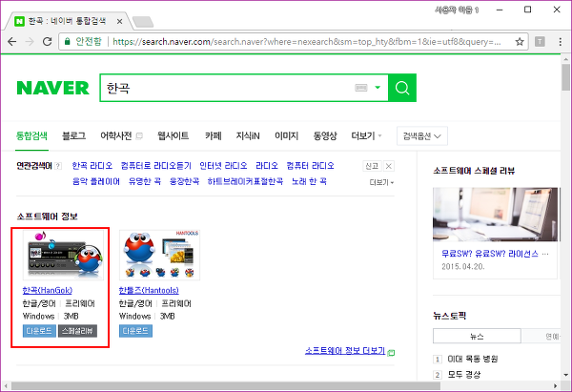Screen dimensions: 572x392
Task: Open the 어학사전 tab
Action: coord(116,135)
